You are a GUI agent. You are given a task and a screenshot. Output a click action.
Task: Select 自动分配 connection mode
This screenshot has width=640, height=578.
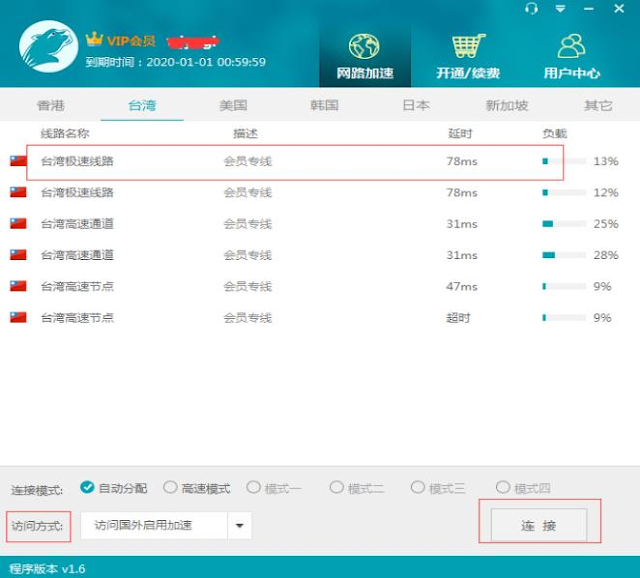coord(88,488)
